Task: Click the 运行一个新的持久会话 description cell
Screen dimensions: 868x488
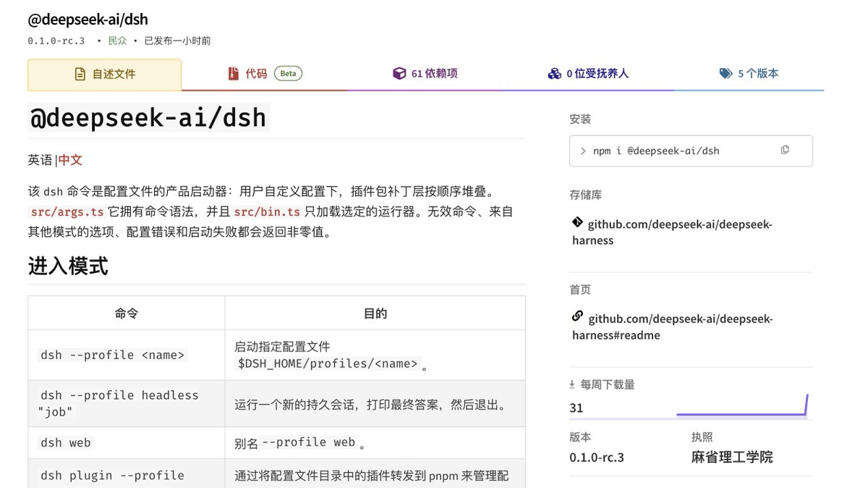Action: [375, 403]
